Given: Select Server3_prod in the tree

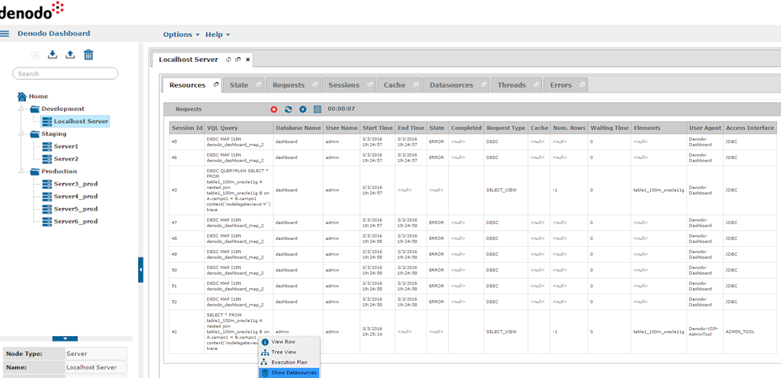Looking at the screenshot, I should 70,184.
